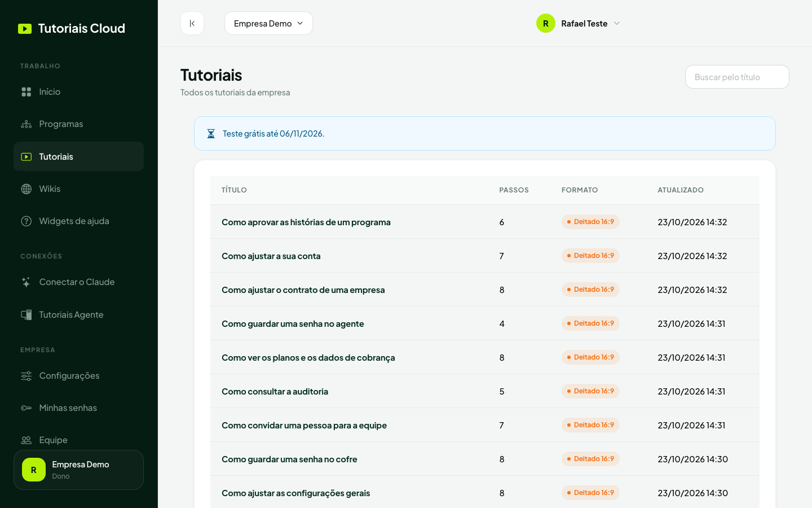The image size is (812, 508).
Task: Open Início via its grid icon
Action: click(27, 92)
